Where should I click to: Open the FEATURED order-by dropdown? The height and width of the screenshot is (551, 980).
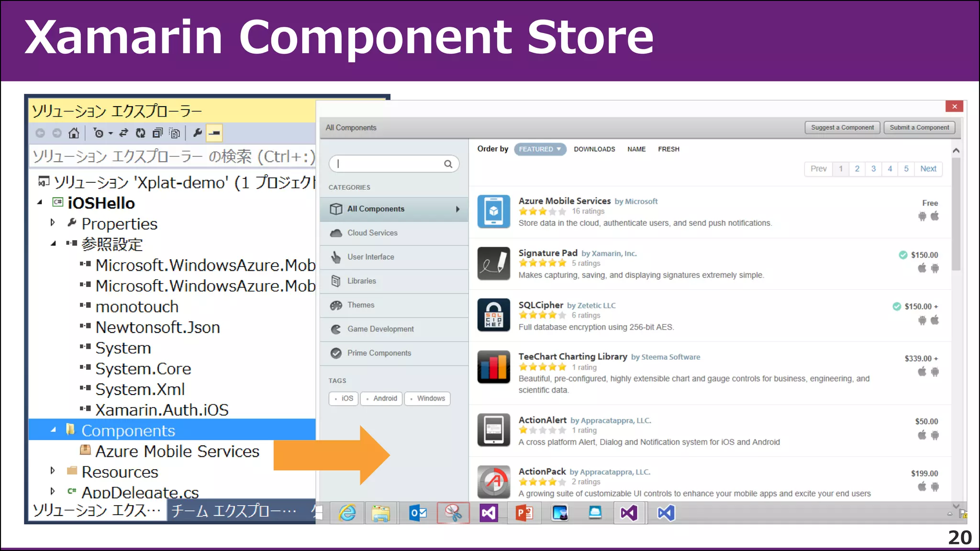[540, 149]
